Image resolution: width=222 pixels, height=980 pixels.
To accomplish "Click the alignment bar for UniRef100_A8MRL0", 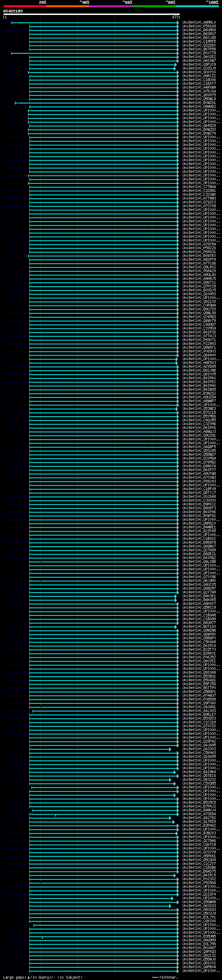I will click(95, 23).
